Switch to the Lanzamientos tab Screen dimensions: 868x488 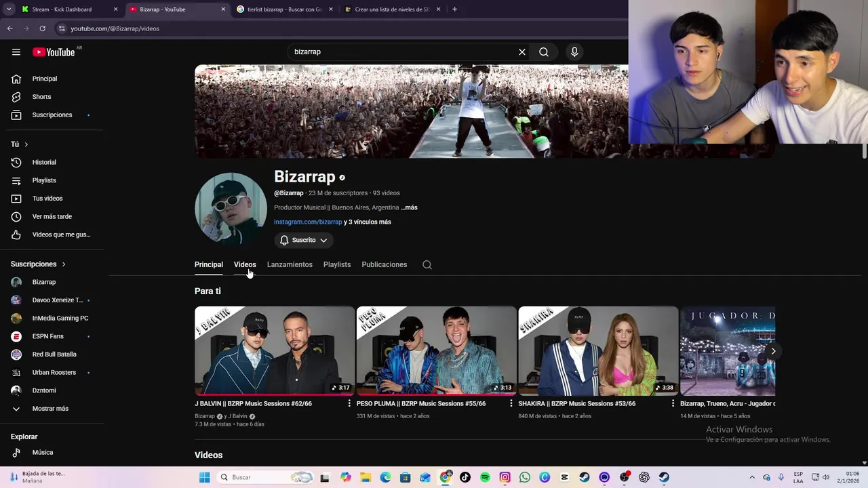point(290,264)
